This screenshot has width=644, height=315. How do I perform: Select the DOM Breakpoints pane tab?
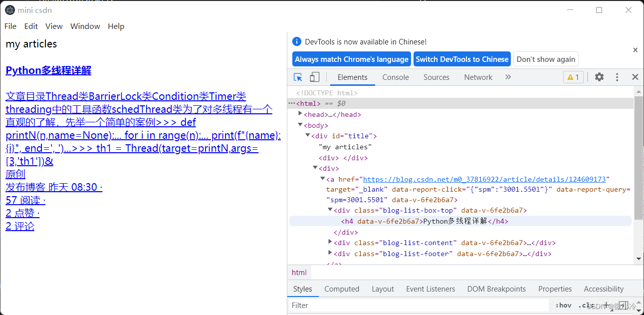[x=496, y=289]
